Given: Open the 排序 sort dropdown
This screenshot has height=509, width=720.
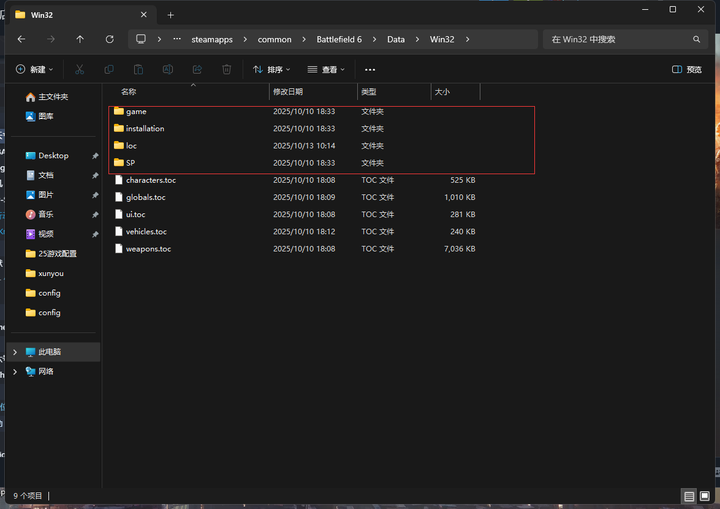Looking at the screenshot, I should 272,70.
